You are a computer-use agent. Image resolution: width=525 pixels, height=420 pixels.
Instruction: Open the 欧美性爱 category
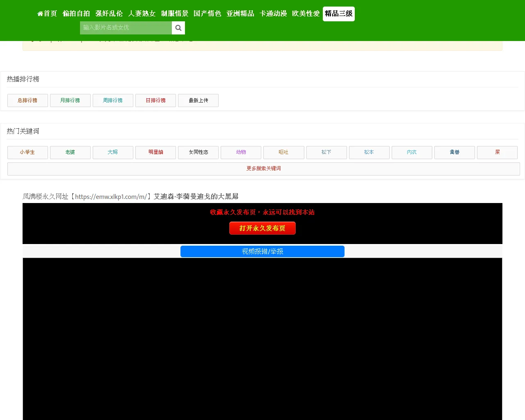coord(306,14)
